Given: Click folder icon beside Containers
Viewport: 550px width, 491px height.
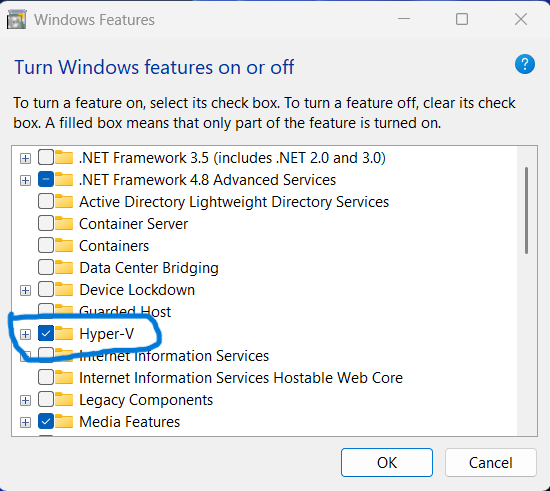Looking at the screenshot, I should pyautogui.click(x=64, y=245).
